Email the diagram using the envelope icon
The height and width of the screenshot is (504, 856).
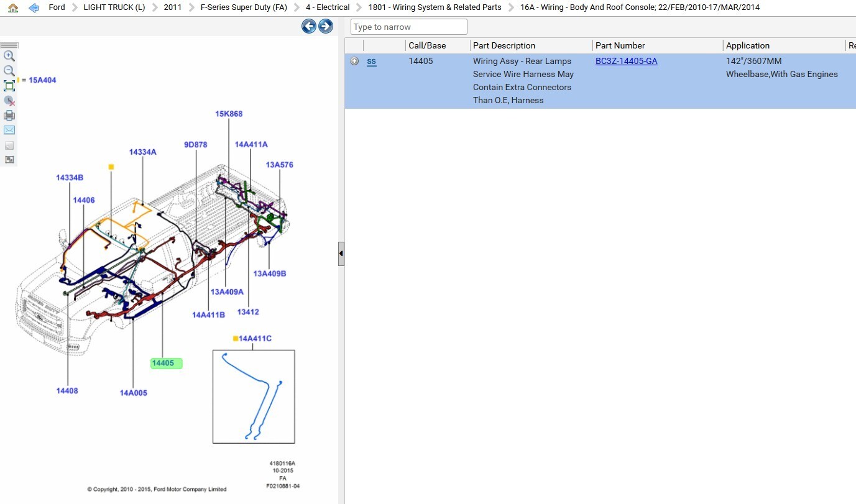coord(9,130)
